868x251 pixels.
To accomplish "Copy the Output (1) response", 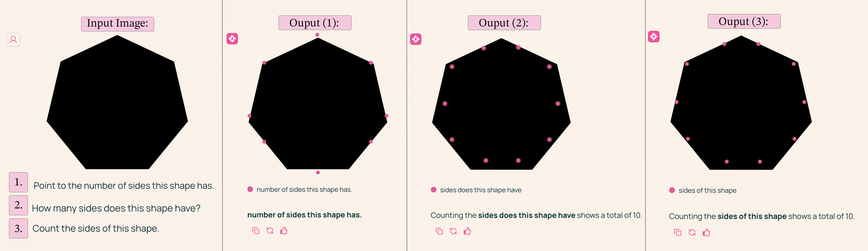I will [x=256, y=231].
